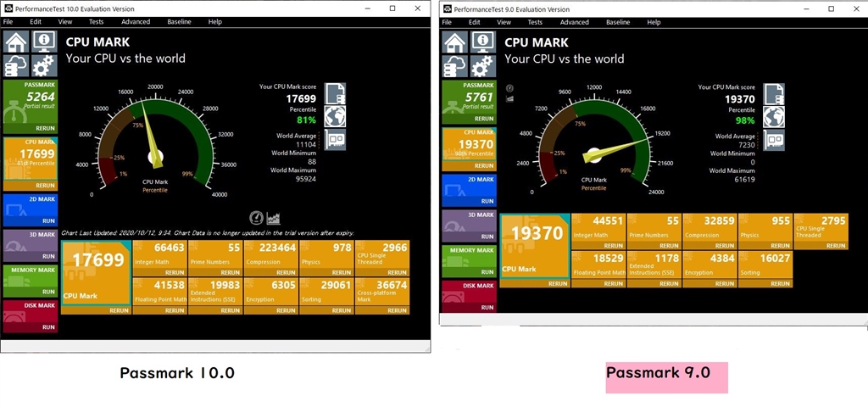Open Home icon in PerformanceTest 9.0 window
Screen dimensions: 868x407
coord(454,42)
